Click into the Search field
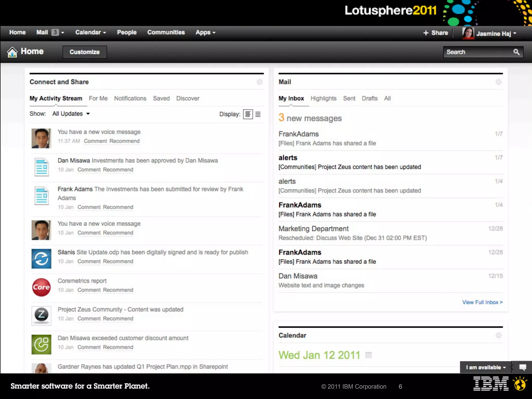This screenshot has width=532, height=399. (477, 52)
